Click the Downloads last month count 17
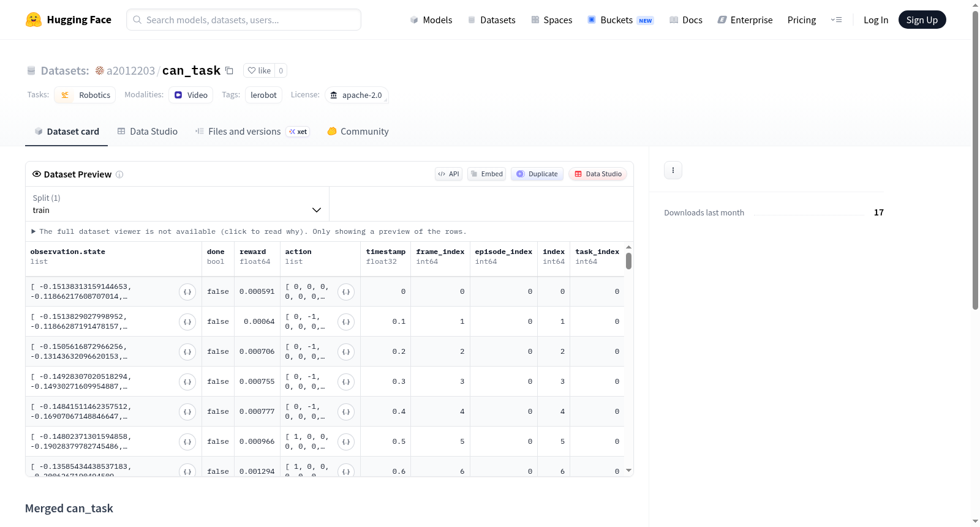This screenshot has height=527, width=980. pyautogui.click(x=879, y=212)
